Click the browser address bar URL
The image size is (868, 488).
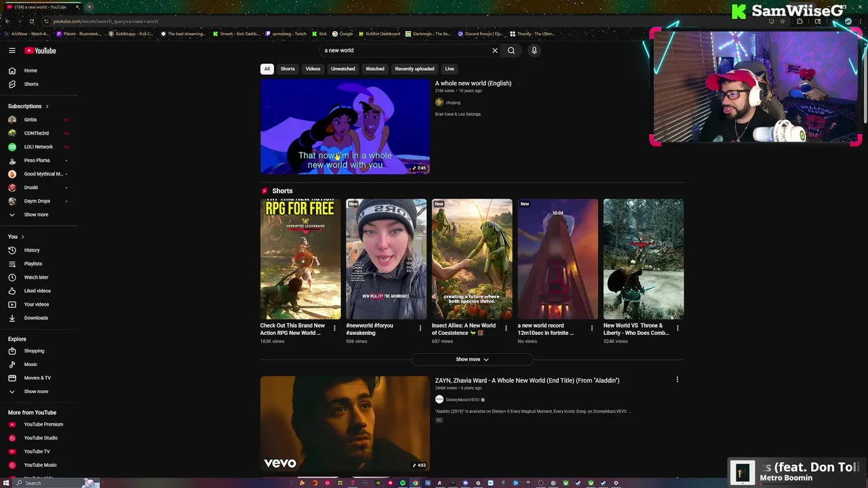105,21
